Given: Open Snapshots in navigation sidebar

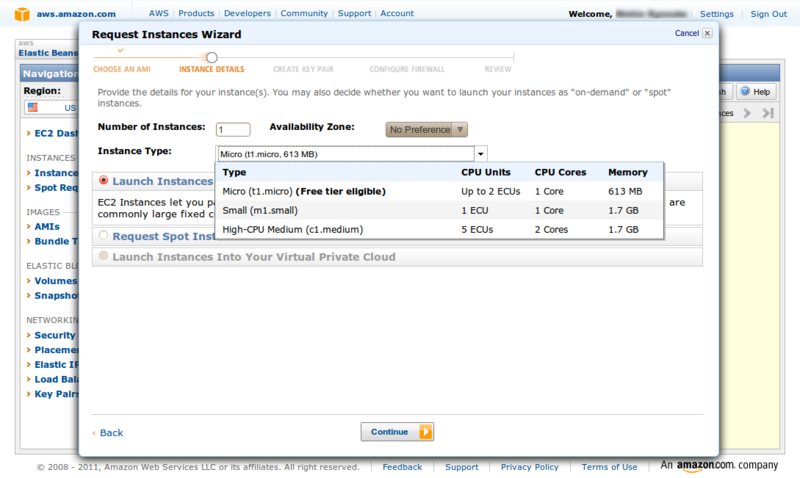Looking at the screenshot, I should point(56,296).
